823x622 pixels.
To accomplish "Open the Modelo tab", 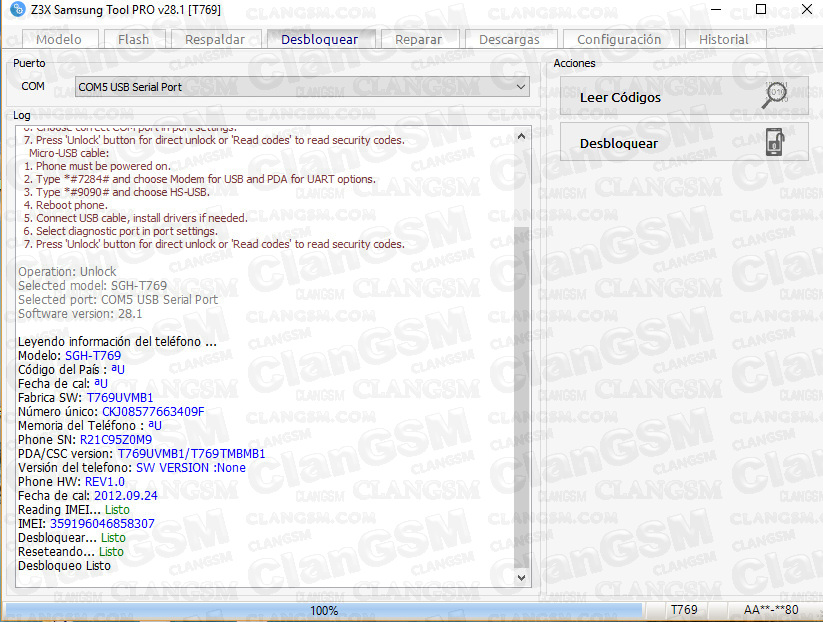I will 60,39.
